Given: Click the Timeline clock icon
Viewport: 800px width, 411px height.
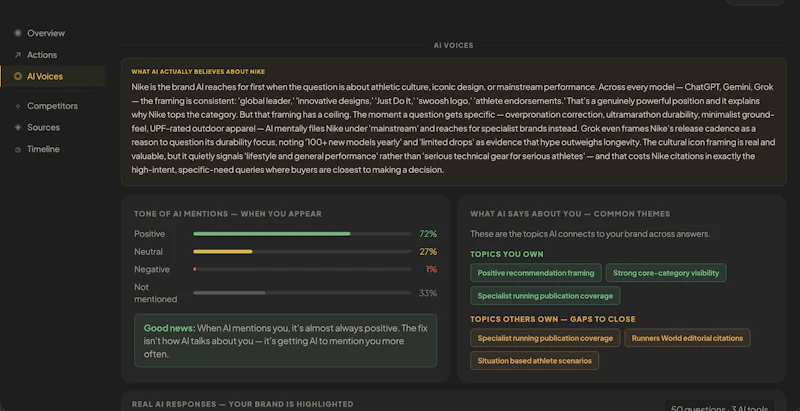Looking at the screenshot, I should pyautogui.click(x=18, y=149).
